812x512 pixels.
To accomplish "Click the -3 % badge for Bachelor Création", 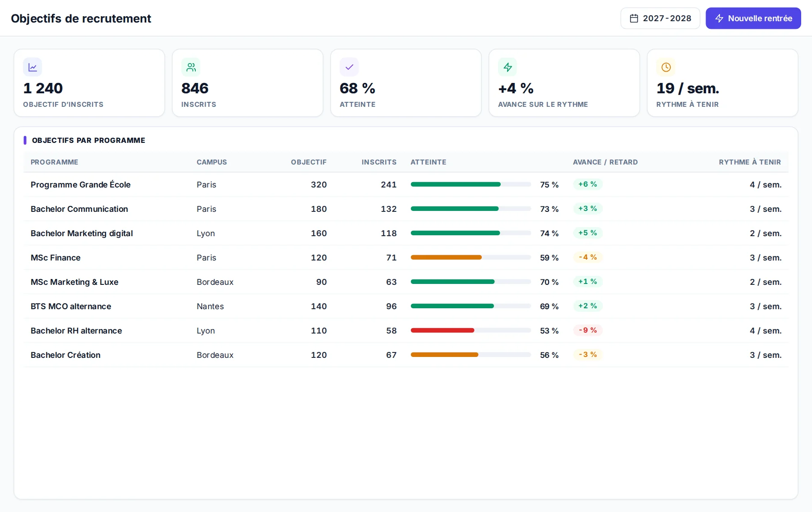I will [587, 355].
